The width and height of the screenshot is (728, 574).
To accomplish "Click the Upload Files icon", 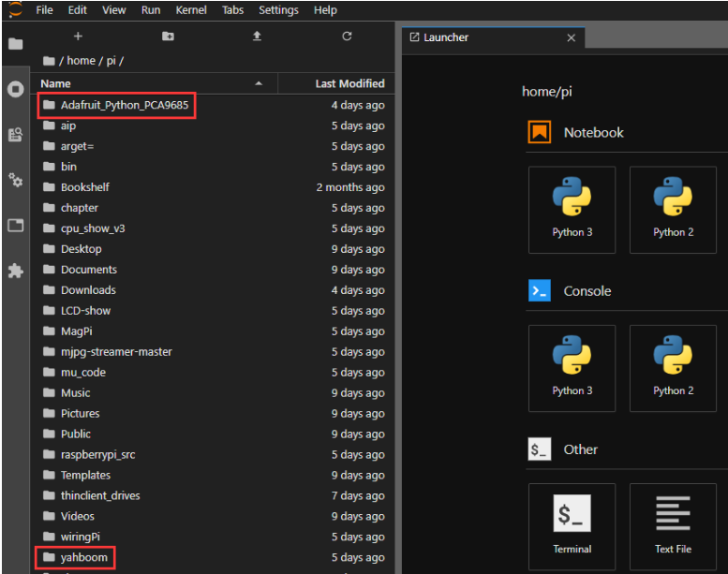I will (257, 37).
